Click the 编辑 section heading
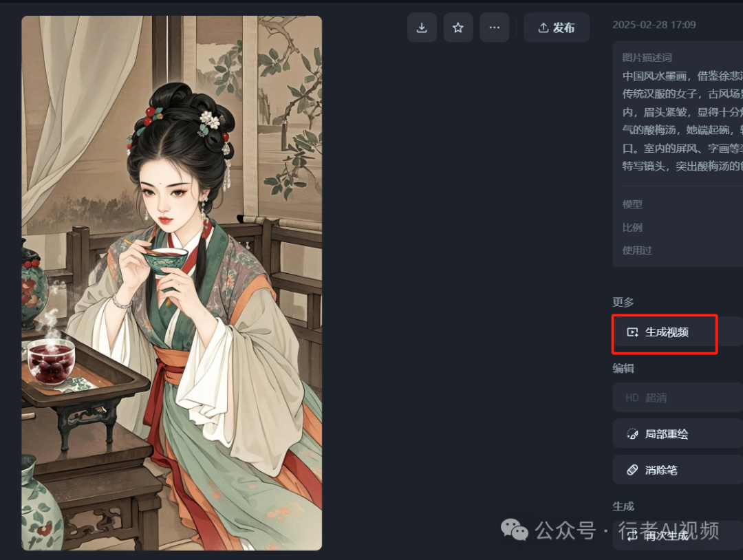 pyautogui.click(x=623, y=368)
